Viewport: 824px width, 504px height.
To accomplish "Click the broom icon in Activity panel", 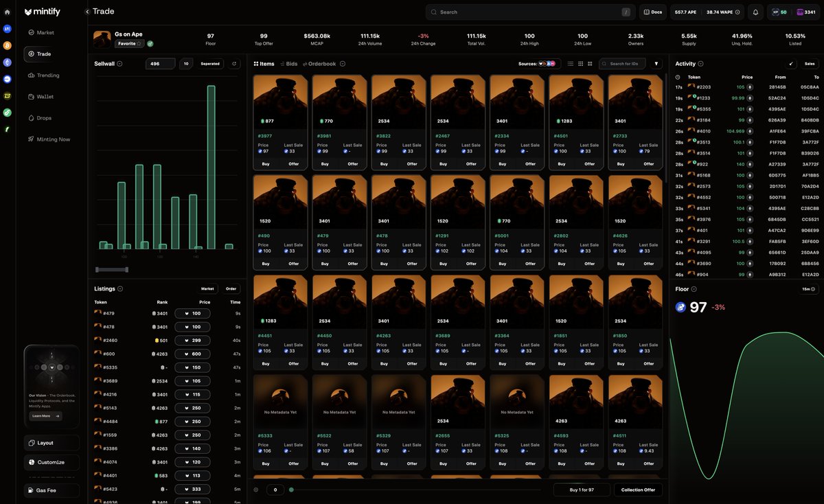I will tap(791, 64).
